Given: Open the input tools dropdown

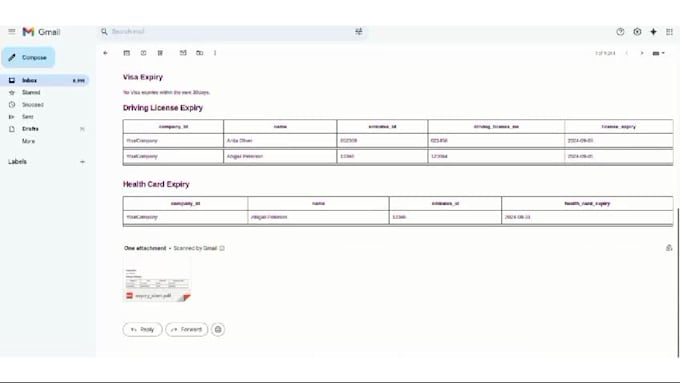Looking at the screenshot, I should [658, 53].
